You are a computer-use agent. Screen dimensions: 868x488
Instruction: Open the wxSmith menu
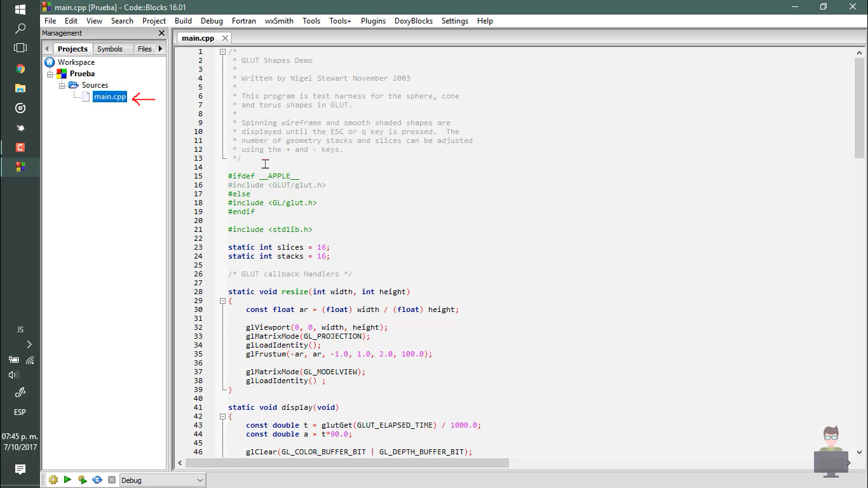(279, 21)
